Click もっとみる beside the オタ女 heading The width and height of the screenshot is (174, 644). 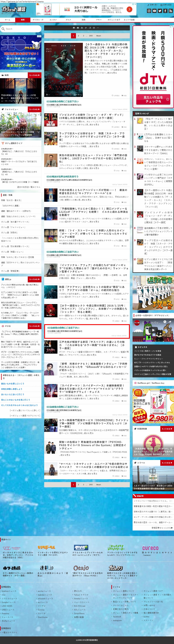click(35, 326)
